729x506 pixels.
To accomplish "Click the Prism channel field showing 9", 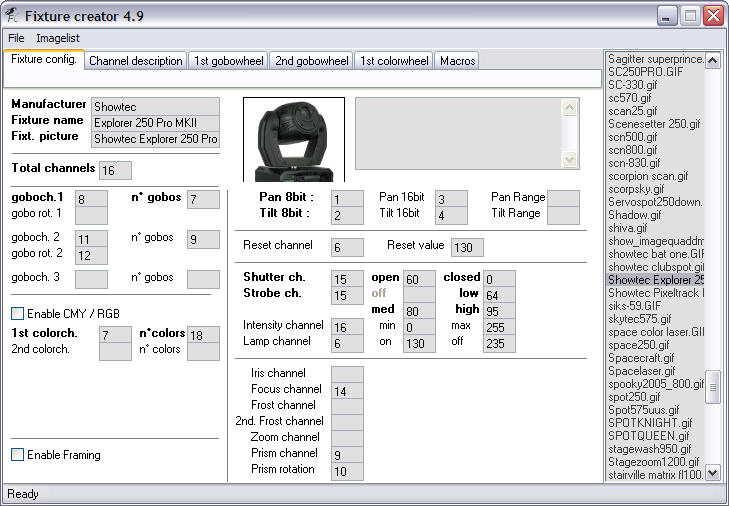I will (x=347, y=455).
